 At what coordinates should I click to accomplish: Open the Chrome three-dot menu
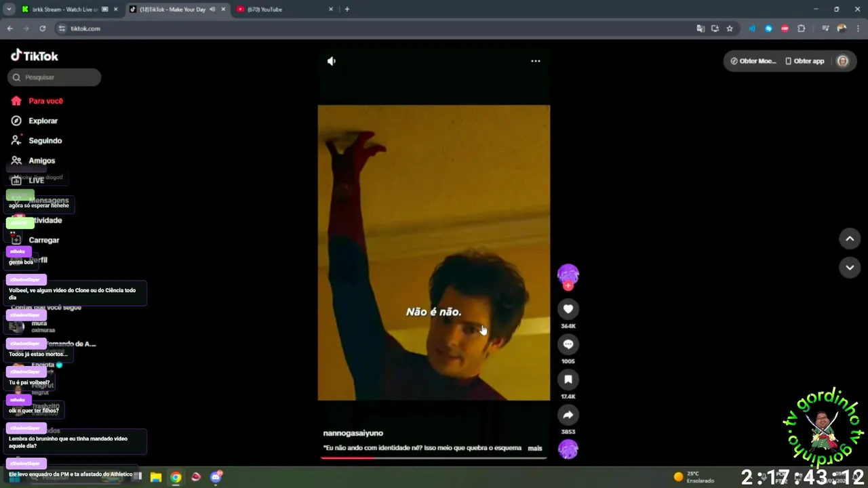[858, 28]
